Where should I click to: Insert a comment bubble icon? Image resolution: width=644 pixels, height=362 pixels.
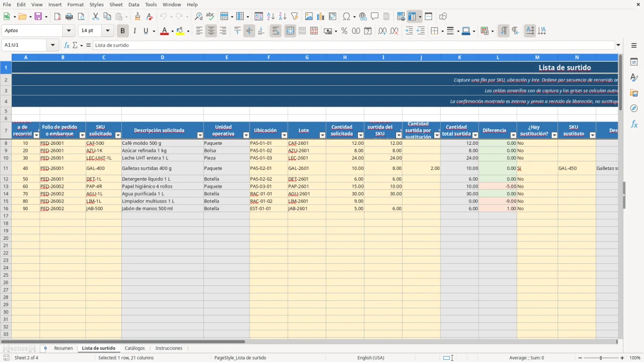375,17
